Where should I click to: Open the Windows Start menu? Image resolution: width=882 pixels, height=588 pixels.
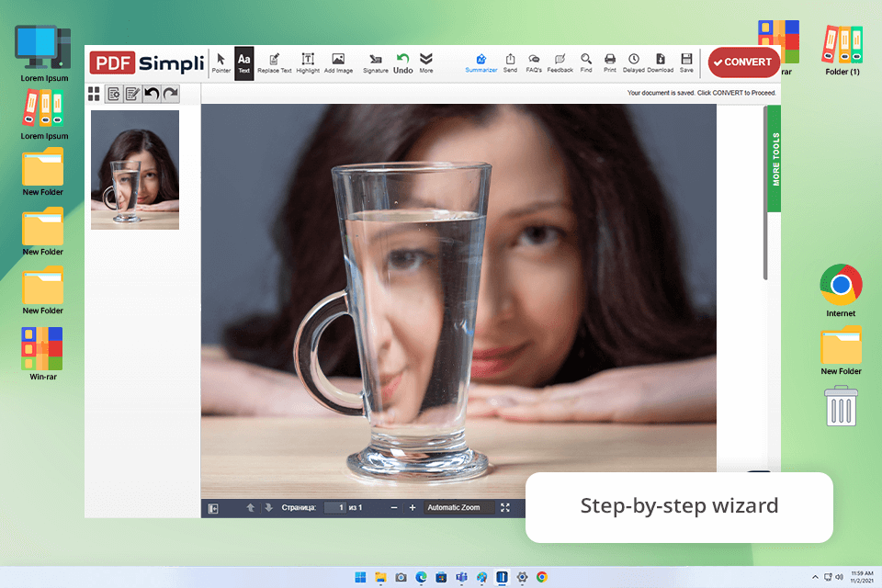coord(360,577)
